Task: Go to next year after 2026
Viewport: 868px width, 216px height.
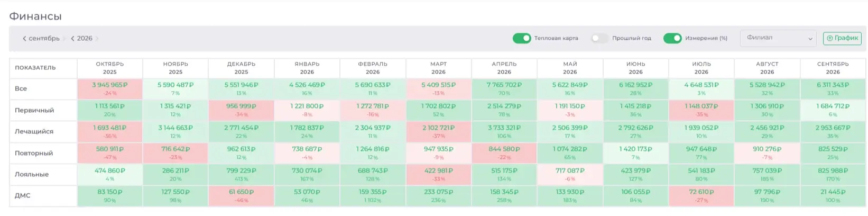Action: [x=97, y=39]
